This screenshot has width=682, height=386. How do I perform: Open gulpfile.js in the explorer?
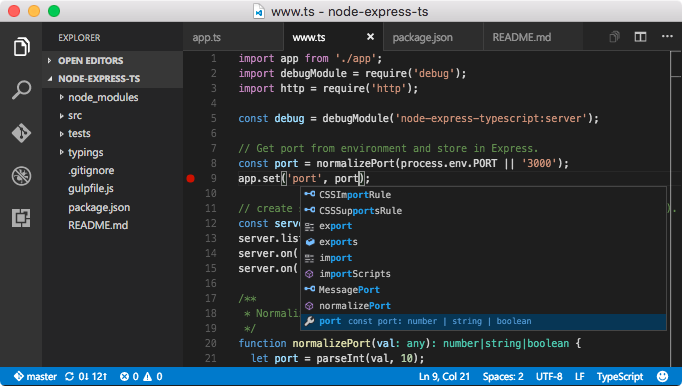tap(90, 189)
